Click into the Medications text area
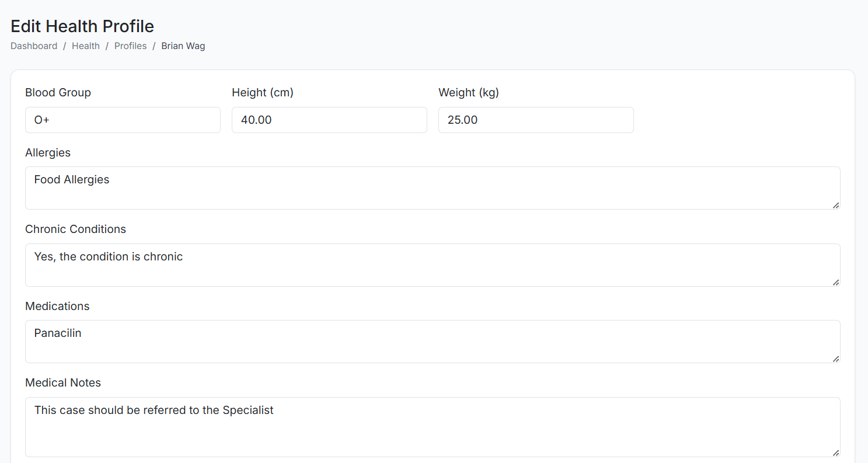 tap(432, 342)
